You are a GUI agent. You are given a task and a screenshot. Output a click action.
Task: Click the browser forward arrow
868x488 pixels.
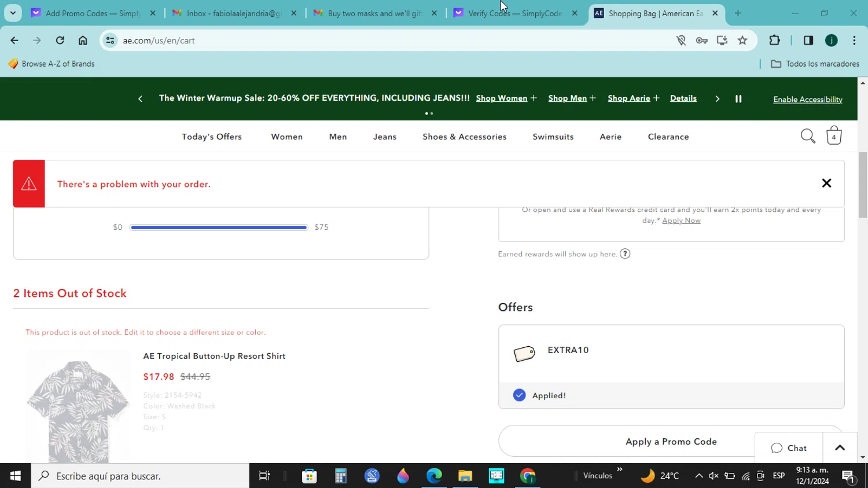click(x=37, y=41)
